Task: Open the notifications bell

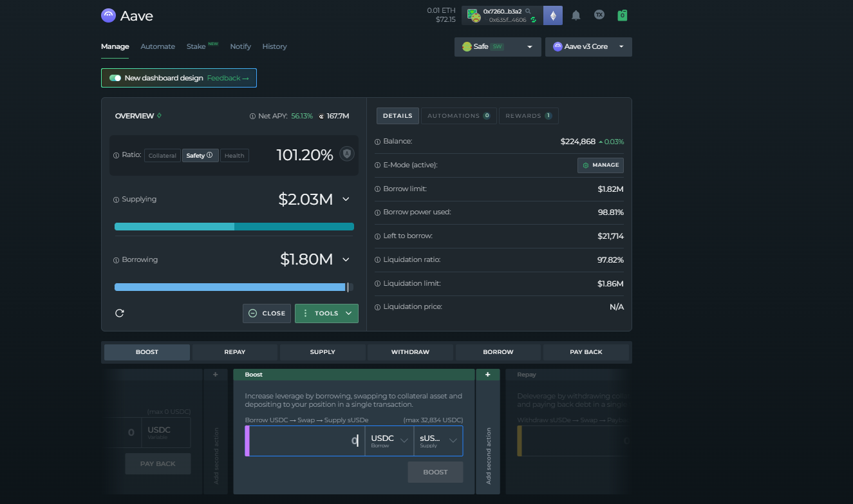Action: pyautogui.click(x=576, y=15)
